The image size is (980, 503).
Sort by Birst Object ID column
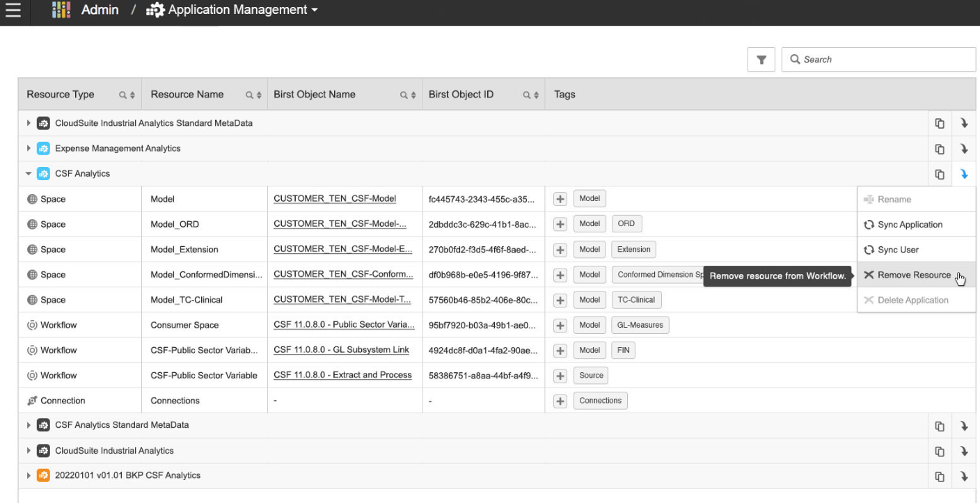pyautogui.click(x=537, y=95)
